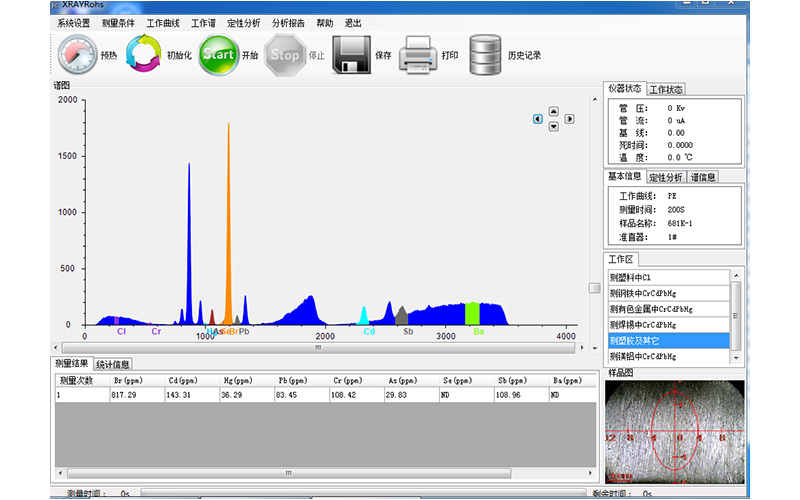800x500 pixels.
Task: Click the initialize (初始化) circular arrows icon
Action: click(x=144, y=55)
